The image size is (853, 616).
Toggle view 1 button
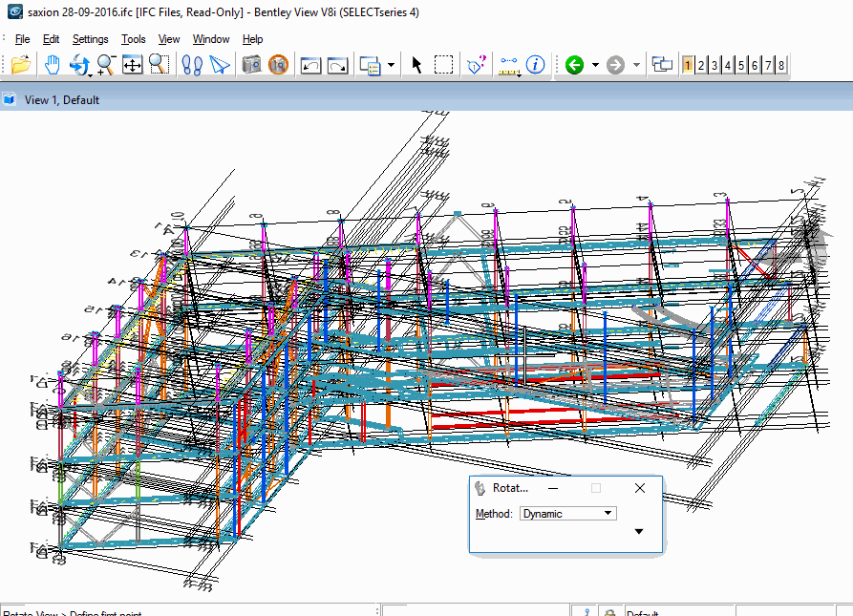(x=688, y=65)
